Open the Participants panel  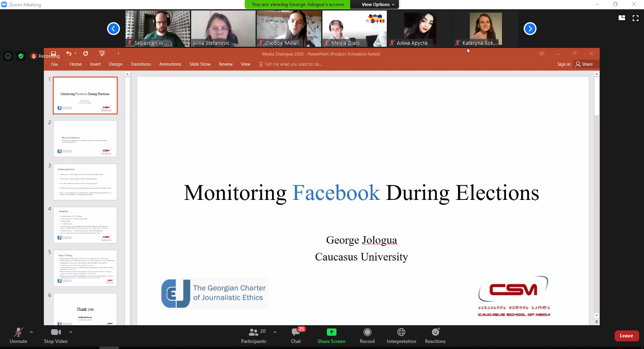[254, 335]
